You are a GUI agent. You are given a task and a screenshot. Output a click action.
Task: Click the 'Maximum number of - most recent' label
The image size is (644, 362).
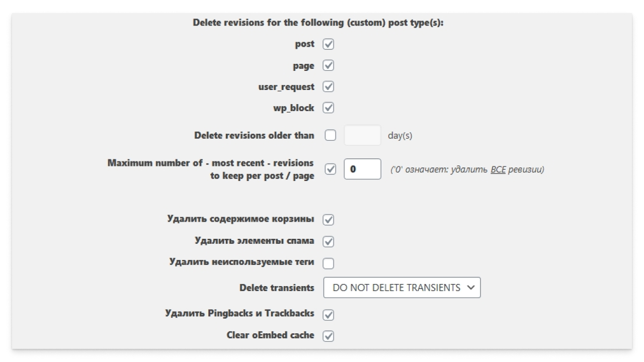(210, 163)
